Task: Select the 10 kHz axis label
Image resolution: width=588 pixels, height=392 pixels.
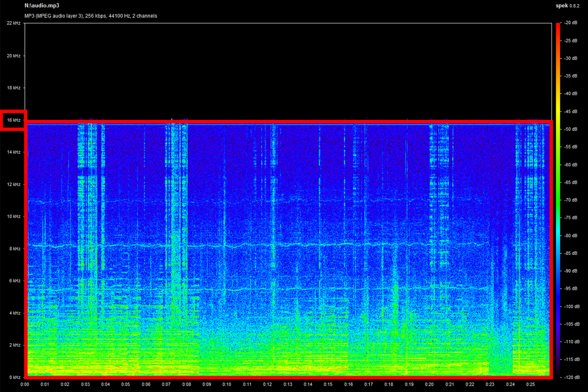Action: point(14,216)
